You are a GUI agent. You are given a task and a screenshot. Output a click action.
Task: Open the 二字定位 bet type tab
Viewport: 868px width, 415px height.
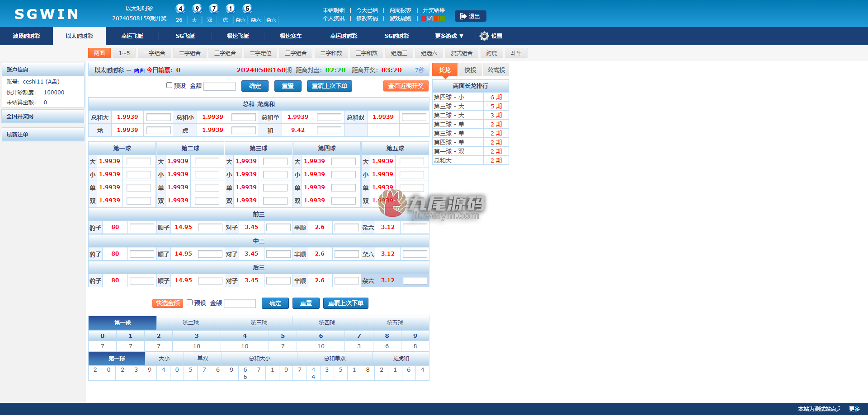click(260, 53)
